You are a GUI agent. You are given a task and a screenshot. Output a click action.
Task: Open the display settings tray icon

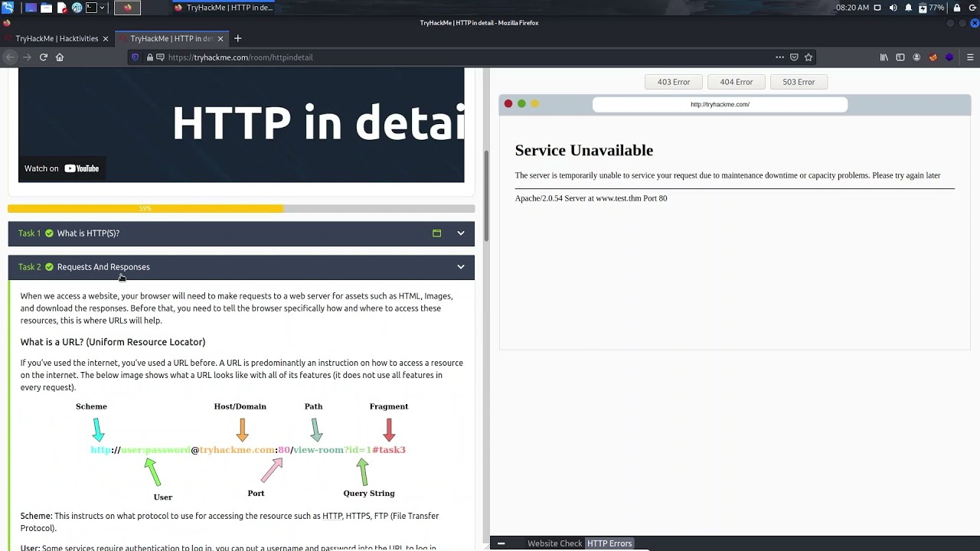pos(877,8)
